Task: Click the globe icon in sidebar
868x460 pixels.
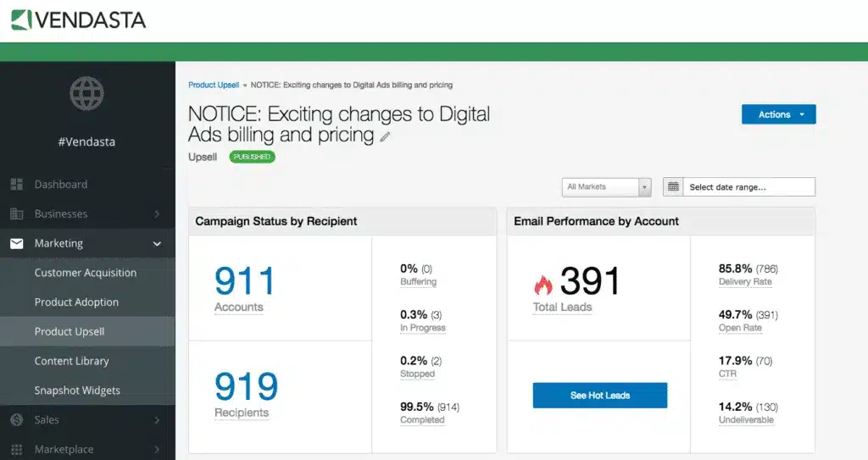Action: pos(86,93)
